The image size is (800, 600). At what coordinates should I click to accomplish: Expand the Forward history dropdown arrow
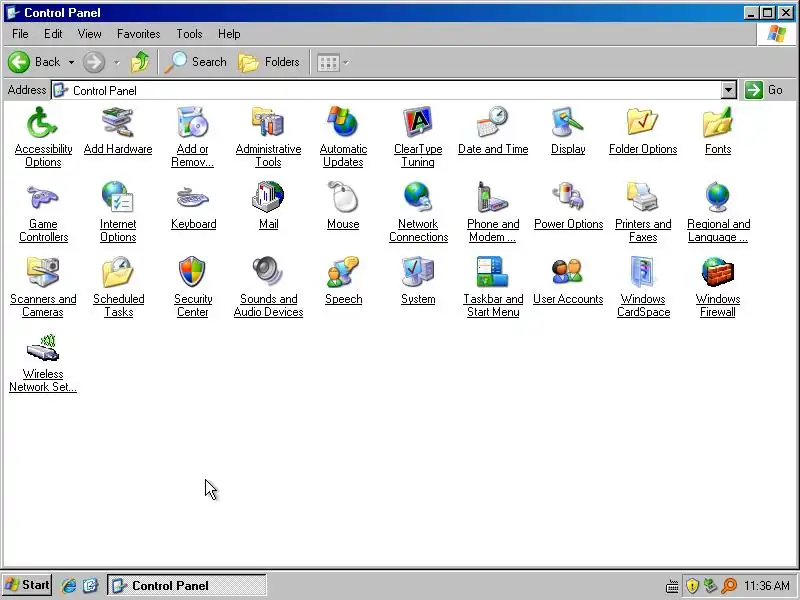117,62
